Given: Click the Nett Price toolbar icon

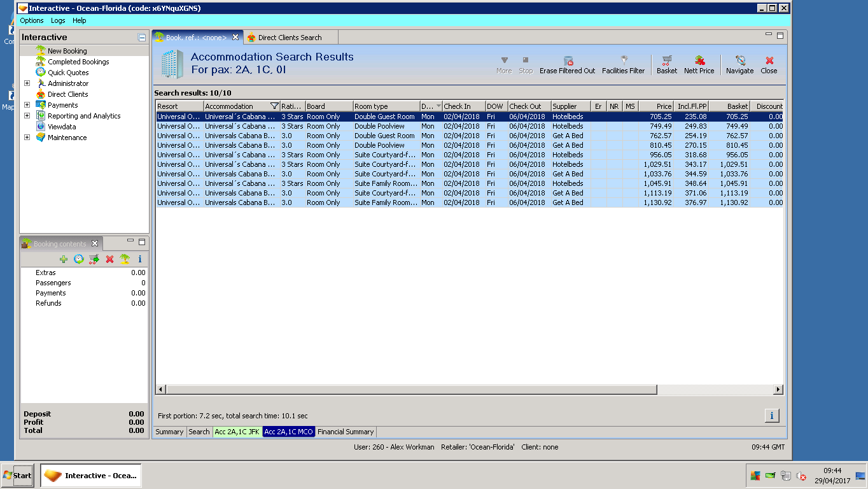Looking at the screenshot, I should [699, 65].
